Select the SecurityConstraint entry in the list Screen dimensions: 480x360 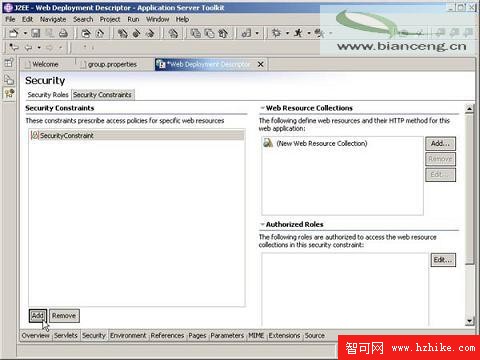coord(137,135)
